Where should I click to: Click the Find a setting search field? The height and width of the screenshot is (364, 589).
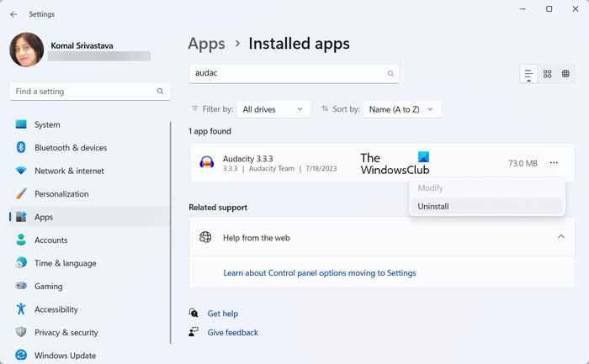click(84, 91)
